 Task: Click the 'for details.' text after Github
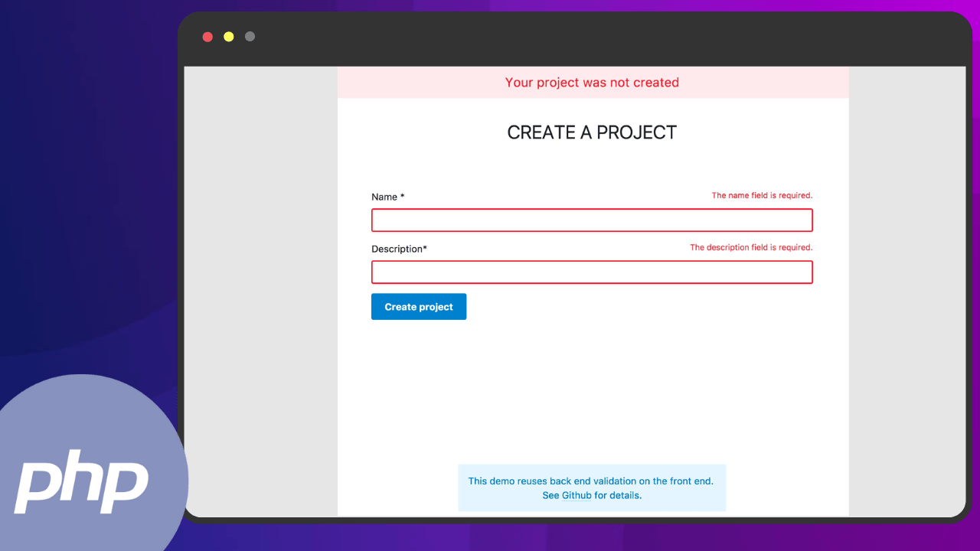coord(618,495)
